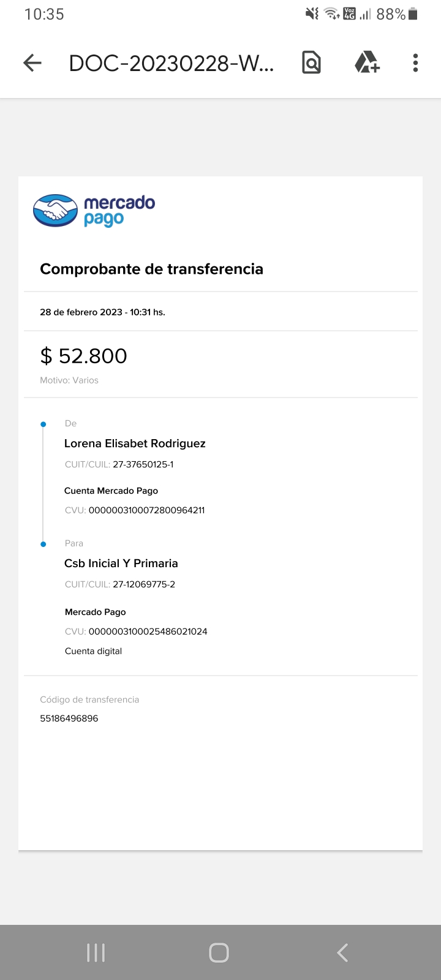Tap the Comprobante de transferencia heading

click(151, 269)
